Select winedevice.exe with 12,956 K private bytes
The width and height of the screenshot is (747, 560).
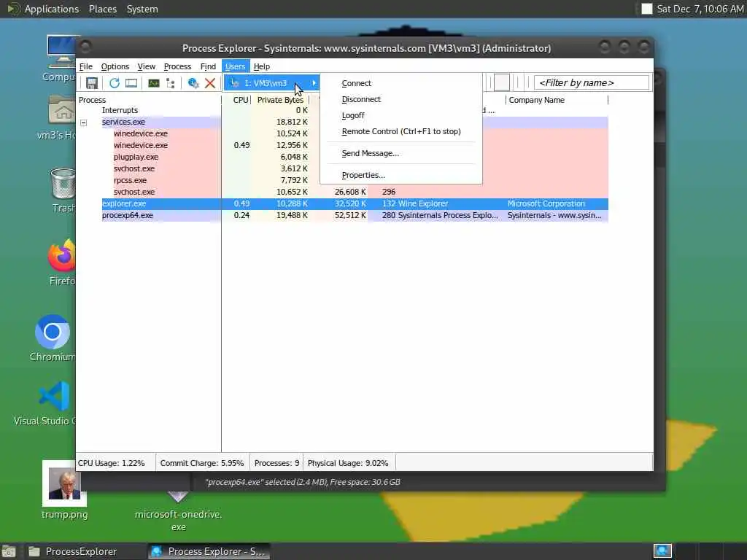point(343,145)
